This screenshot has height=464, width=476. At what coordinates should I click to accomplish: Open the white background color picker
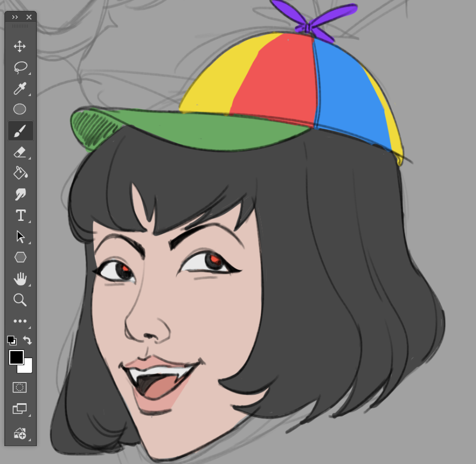click(x=27, y=368)
